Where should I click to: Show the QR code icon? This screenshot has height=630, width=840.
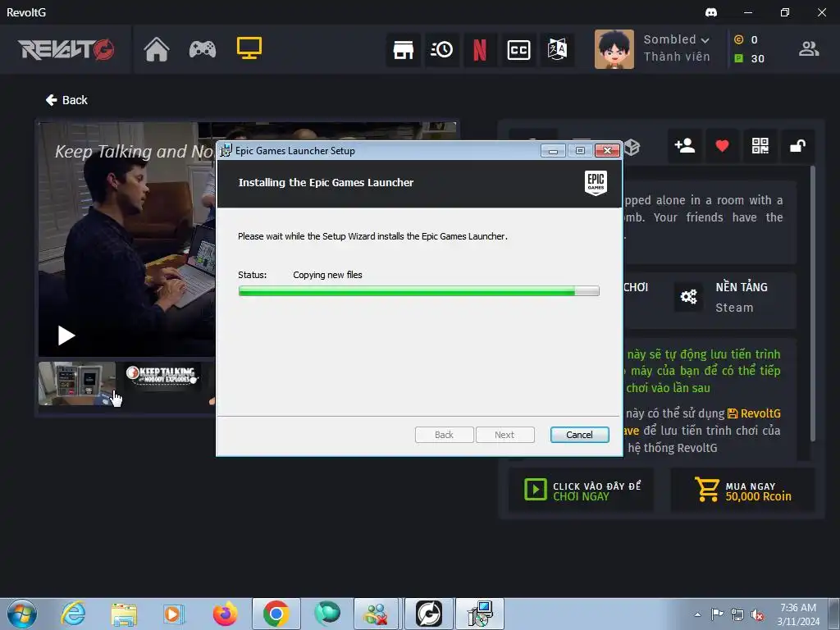(x=760, y=145)
